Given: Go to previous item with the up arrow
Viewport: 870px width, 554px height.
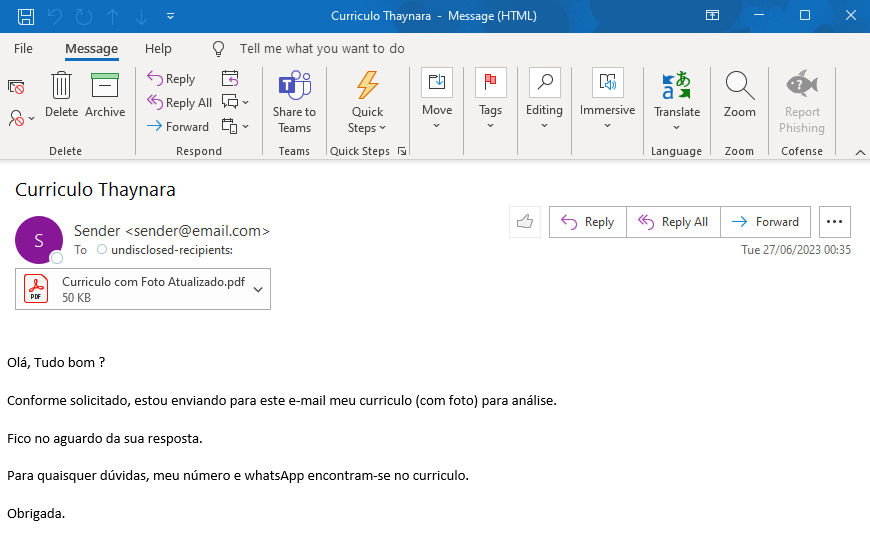Looking at the screenshot, I should tap(113, 16).
